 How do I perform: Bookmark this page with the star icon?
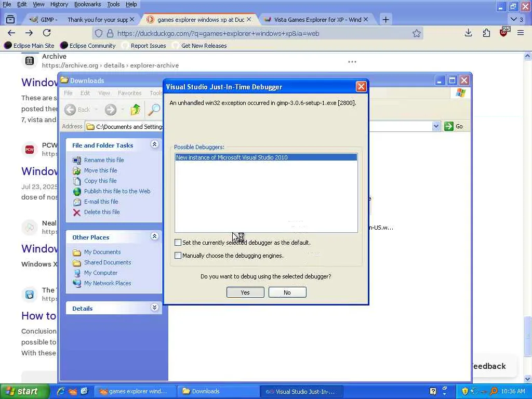click(x=416, y=33)
